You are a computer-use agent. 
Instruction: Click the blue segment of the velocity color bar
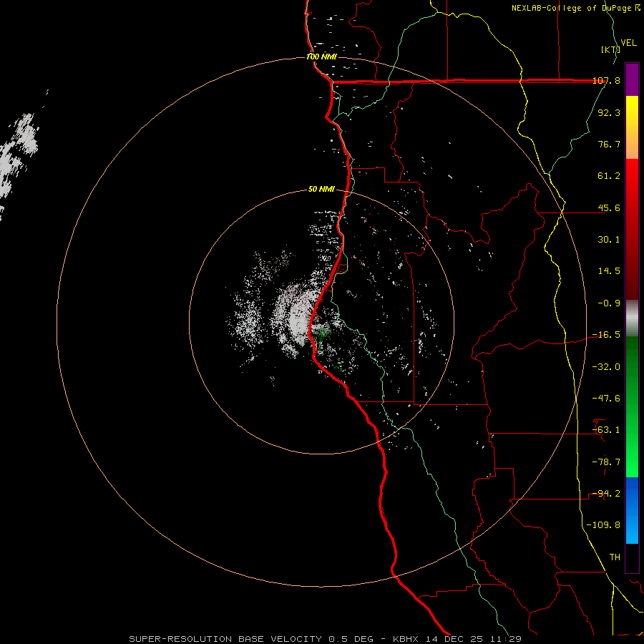pos(632,510)
